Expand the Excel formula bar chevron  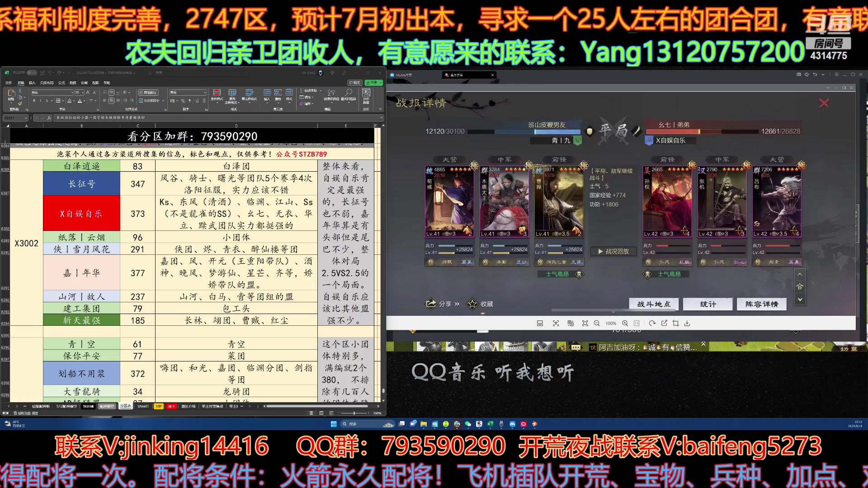point(382,117)
